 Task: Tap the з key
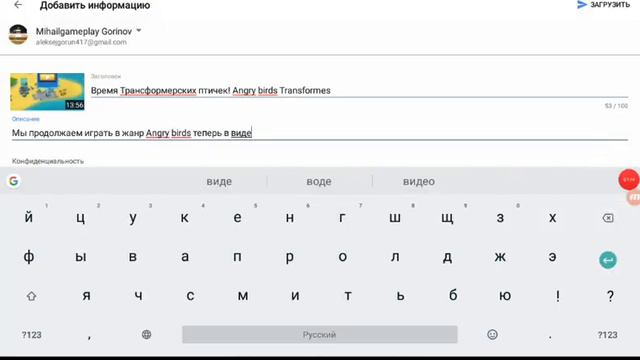point(500,218)
